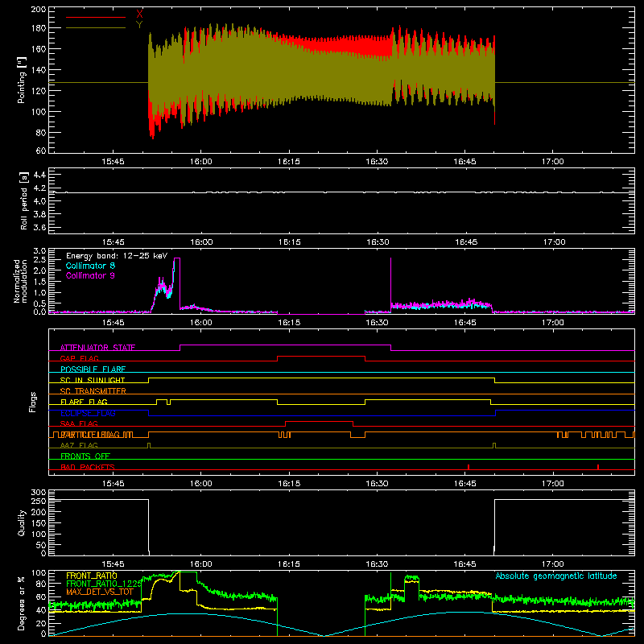The width and height of the screenshot is (644, 644).
Task: Click the BAD_PACKETS spike near 16:45
Action: coord(469,467)
